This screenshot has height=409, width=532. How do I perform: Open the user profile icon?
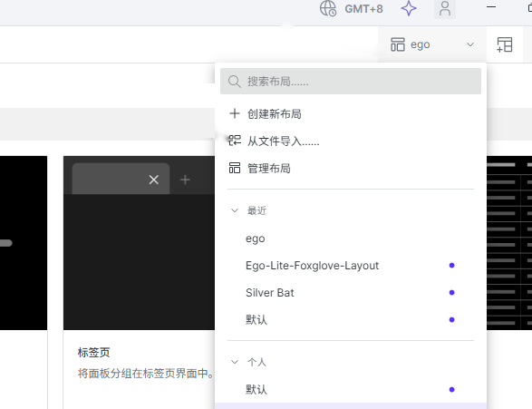444,8
